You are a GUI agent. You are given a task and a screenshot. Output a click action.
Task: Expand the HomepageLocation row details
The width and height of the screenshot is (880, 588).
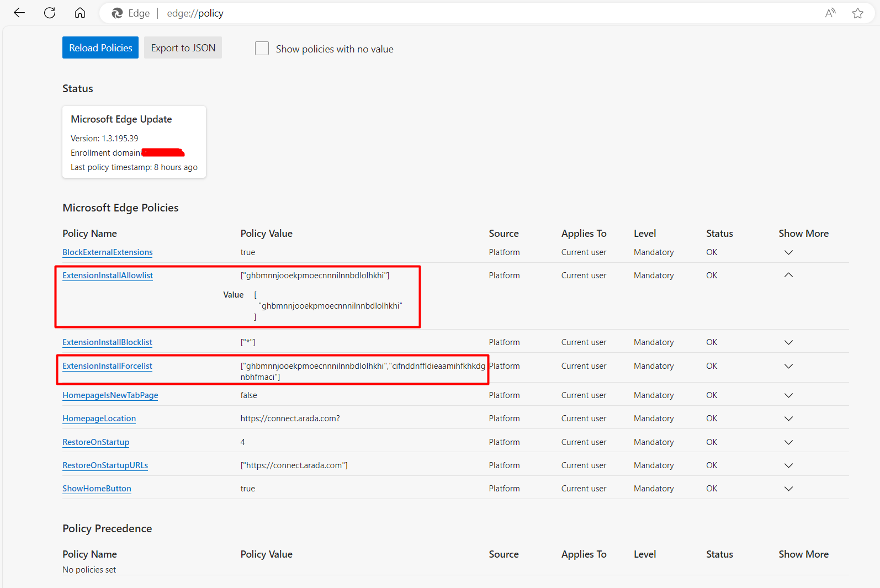click(788, 419)
